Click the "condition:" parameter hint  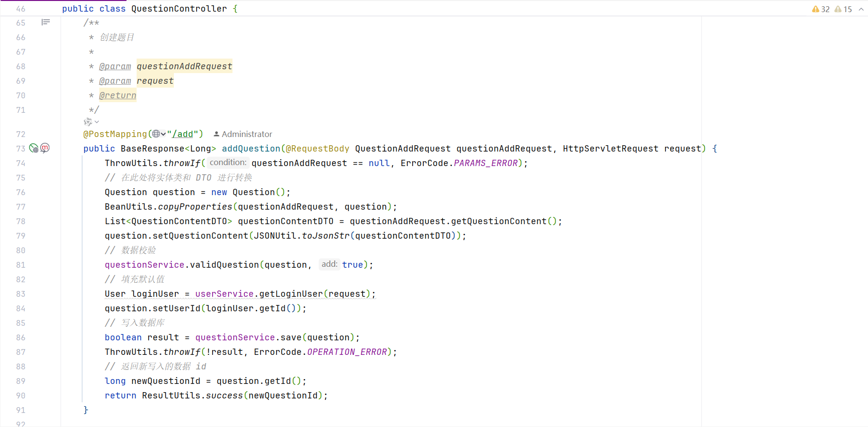[x=228, y=163]
